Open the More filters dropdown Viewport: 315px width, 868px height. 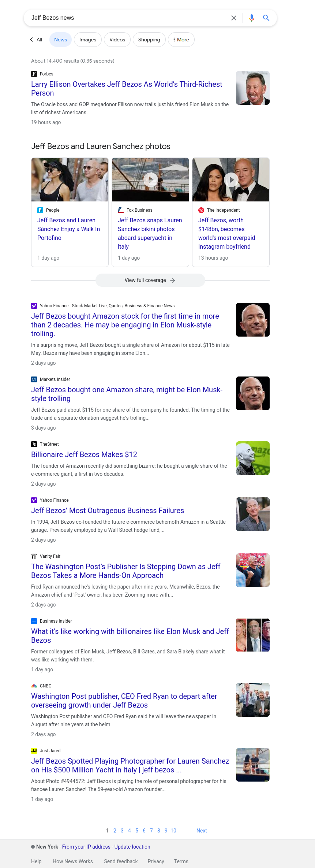(181, 40)
